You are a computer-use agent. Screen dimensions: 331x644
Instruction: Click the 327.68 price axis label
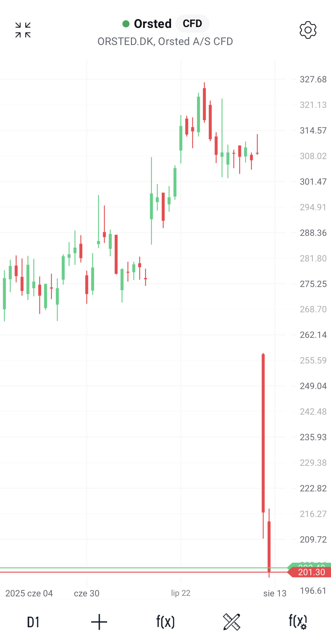point(313,79)
